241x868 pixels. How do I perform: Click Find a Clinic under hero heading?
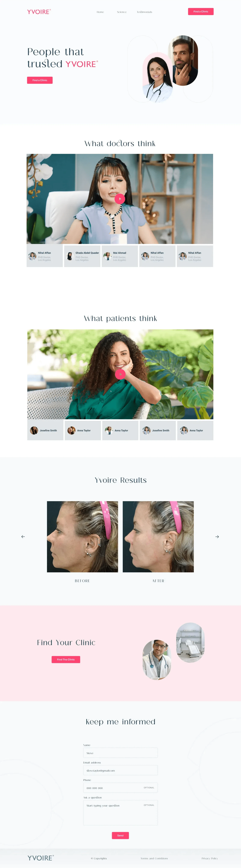[40, 80]
